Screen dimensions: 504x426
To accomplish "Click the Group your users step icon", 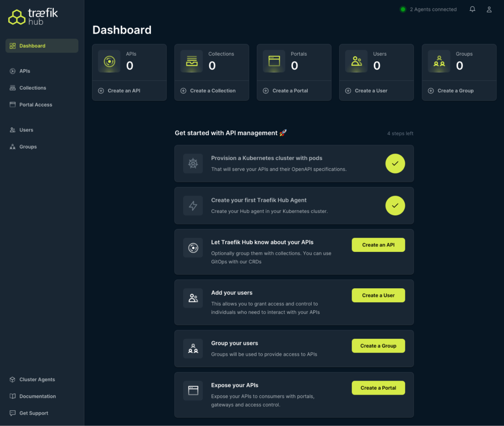I will 193,349.
